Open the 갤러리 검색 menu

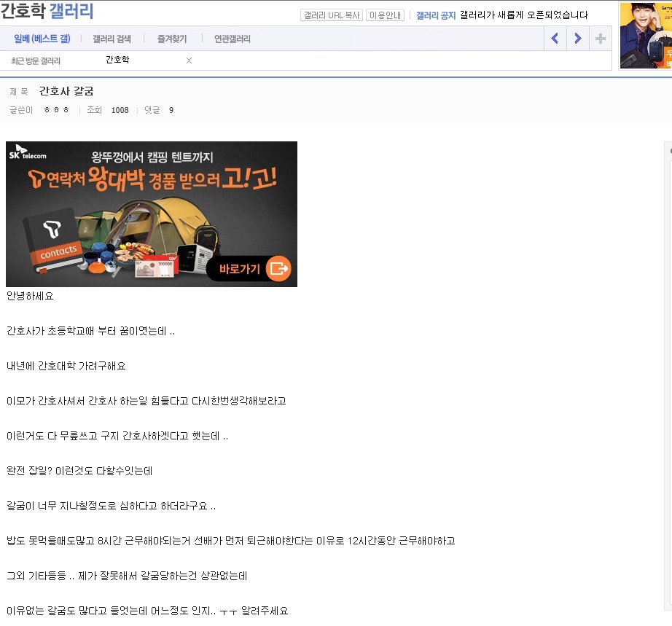[x=113, y=38]
